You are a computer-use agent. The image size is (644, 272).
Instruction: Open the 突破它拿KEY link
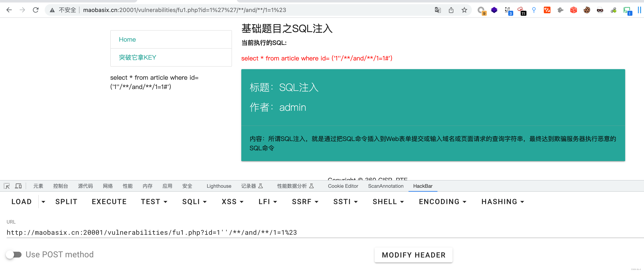137,57
